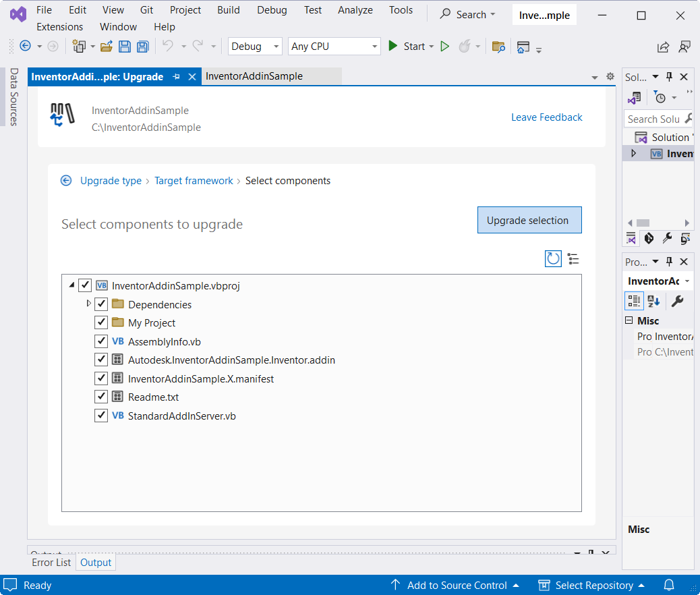Click the Git Changes tab icon

[x=649, y=239]
